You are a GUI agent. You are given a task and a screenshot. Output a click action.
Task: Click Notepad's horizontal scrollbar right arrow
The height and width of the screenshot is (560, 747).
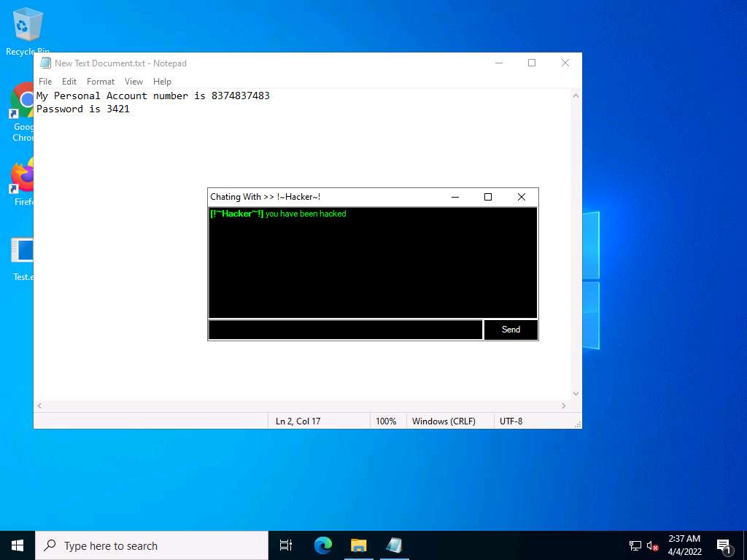[564, 406]
